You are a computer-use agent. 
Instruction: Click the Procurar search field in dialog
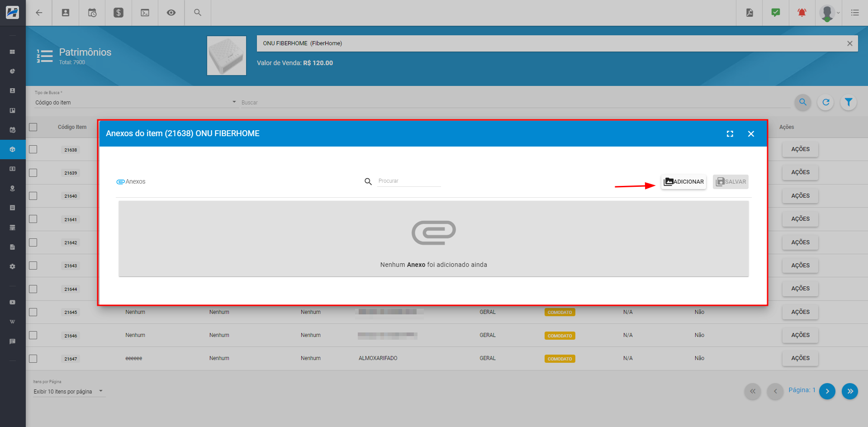409,181
